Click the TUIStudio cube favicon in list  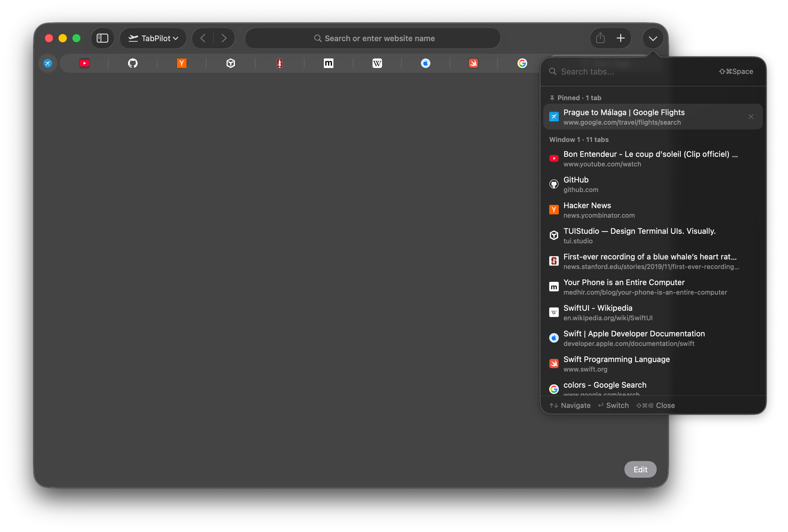click(554, 235)
